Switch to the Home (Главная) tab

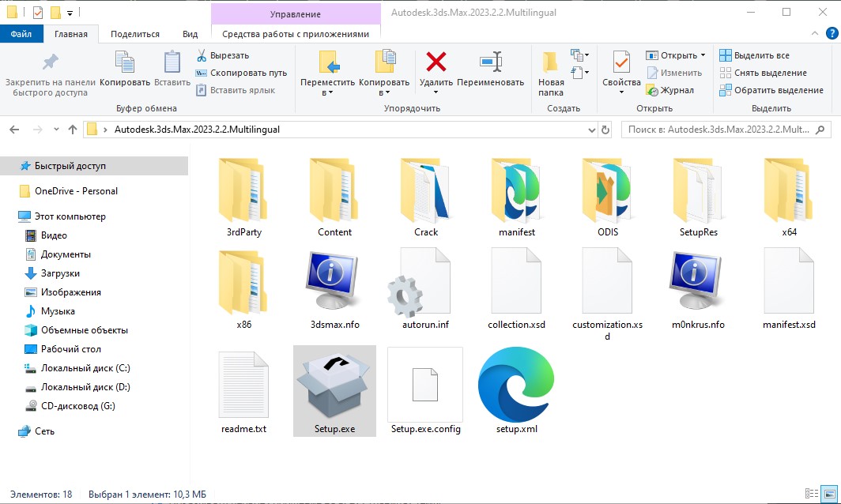pos(71,34)
